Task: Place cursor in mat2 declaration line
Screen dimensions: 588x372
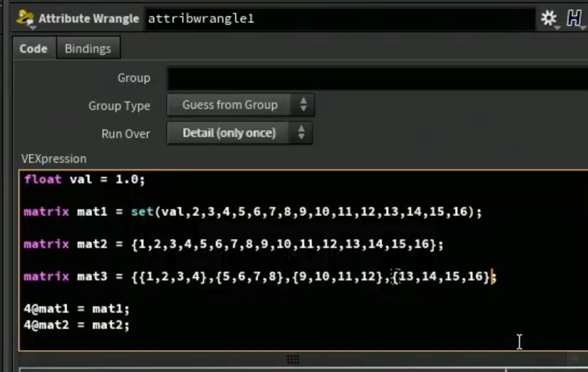Action: (x=234, y=244)
